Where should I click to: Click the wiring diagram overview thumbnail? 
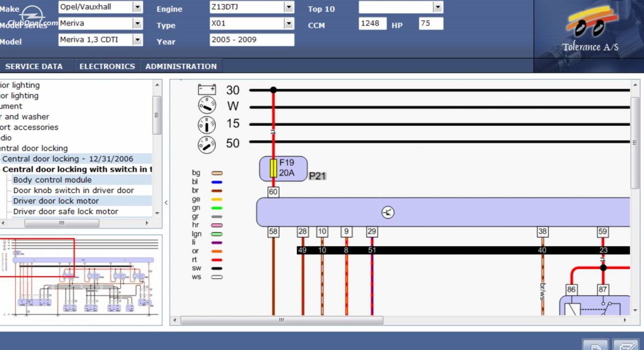(80, 279)
